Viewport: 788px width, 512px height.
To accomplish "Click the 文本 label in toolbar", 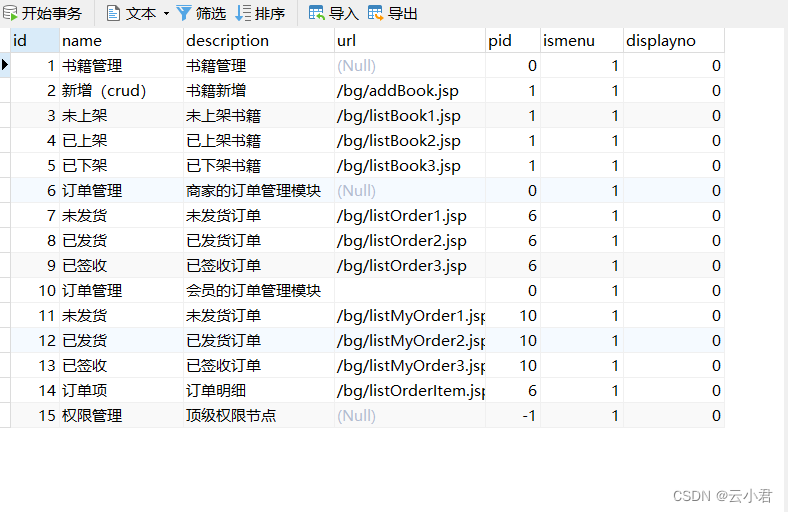I will click(x=141, y=14).
